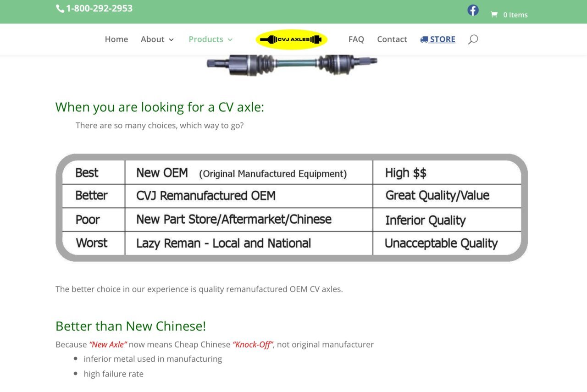Screen dimensions: 587x392
Task: Open the FAQ page
Action: pyautogui.click(x=356, y=39)
